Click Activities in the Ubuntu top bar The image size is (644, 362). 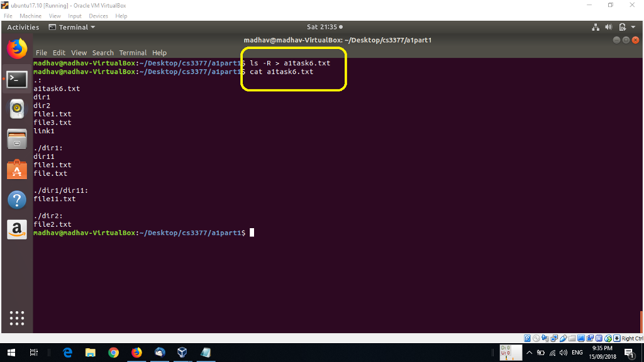tap(23, 27)
